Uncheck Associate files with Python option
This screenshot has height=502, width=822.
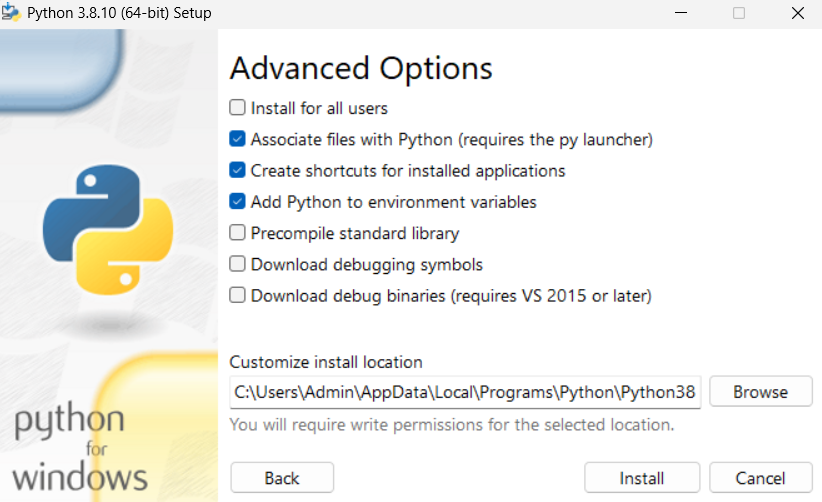tap(237, 139)
